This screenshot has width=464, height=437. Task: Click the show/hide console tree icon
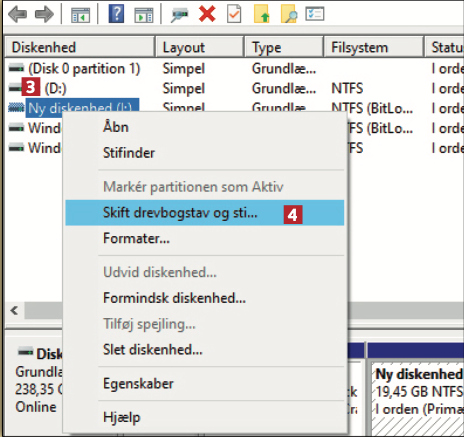(80, 15)
